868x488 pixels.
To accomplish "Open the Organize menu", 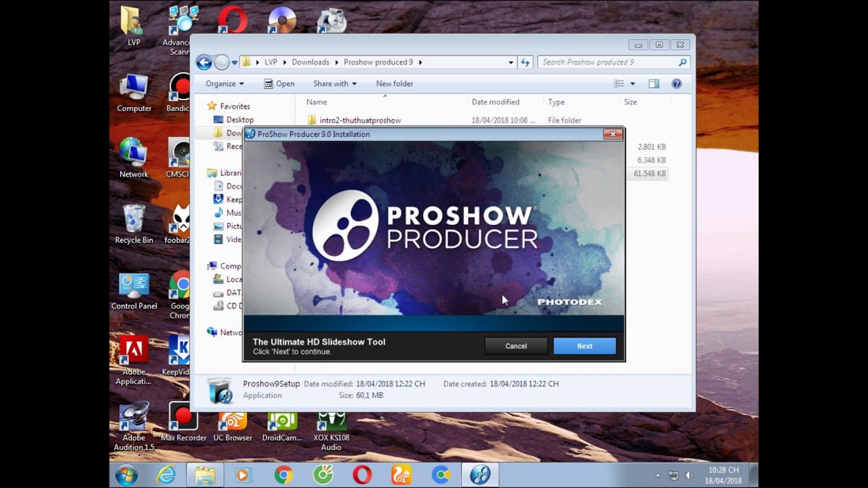I will [x=224, y=83].
